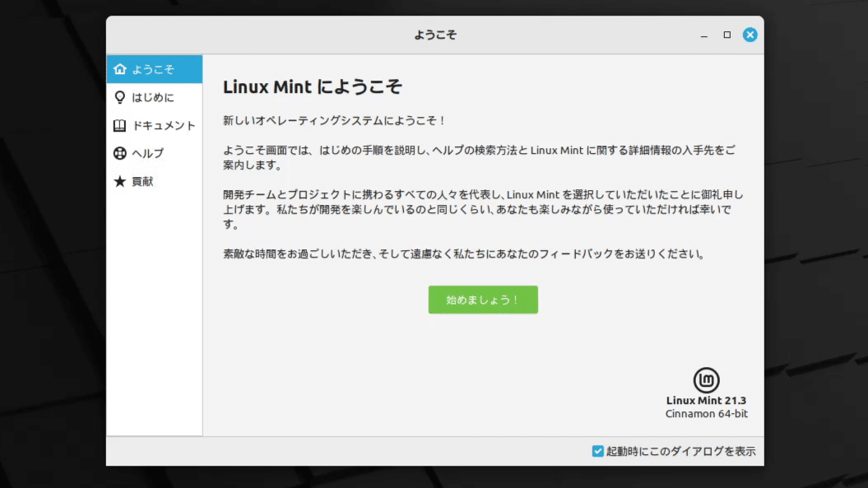Minimize the welcome window

704,35
